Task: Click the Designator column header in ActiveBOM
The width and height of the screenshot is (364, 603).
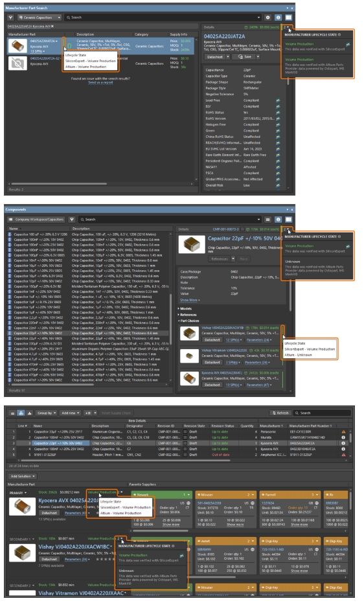Action: [135, 426]
